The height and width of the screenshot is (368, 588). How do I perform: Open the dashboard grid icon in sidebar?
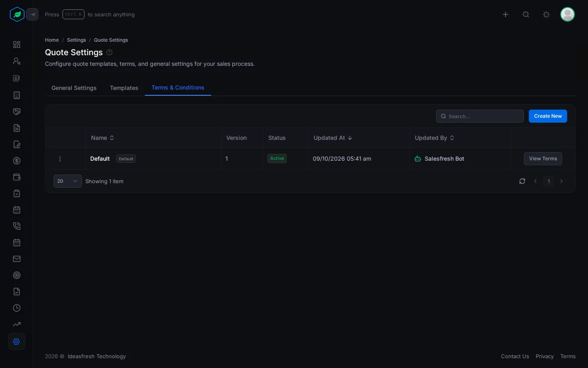17,45
